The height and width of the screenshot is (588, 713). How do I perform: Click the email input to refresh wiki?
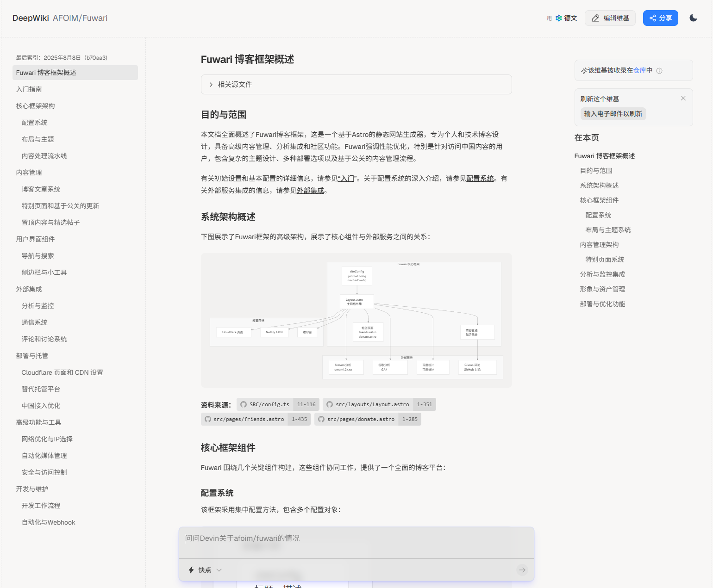coord(613,114)
